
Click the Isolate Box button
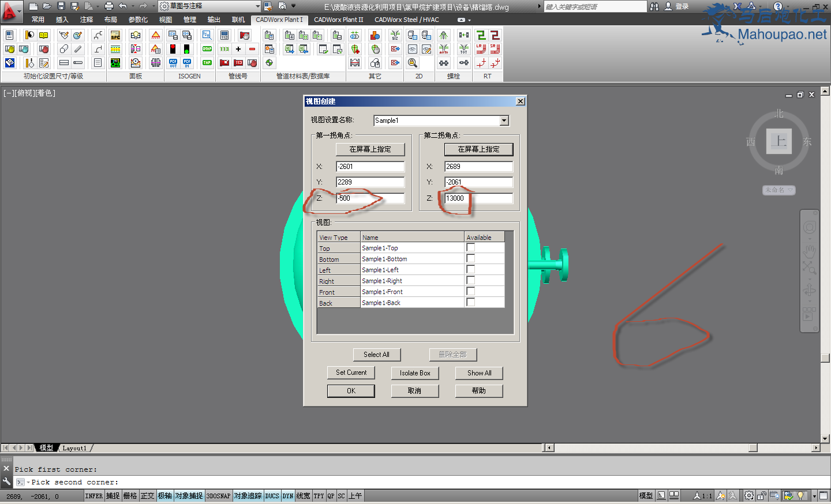(415, 373)
